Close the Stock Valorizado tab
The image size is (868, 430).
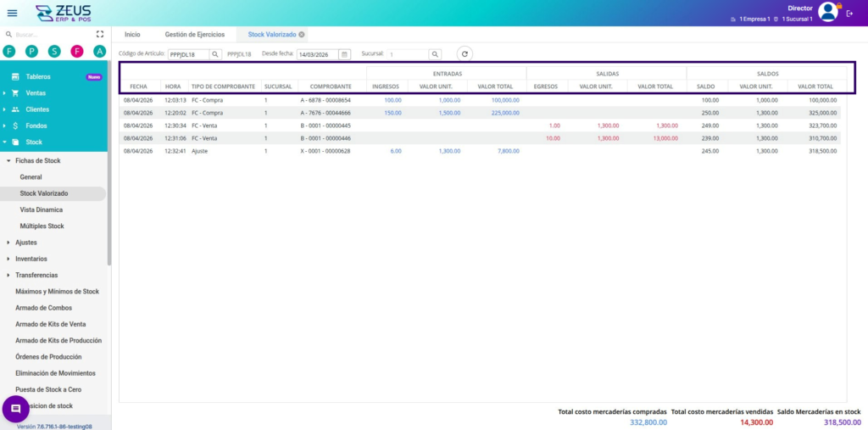(302, 35)
